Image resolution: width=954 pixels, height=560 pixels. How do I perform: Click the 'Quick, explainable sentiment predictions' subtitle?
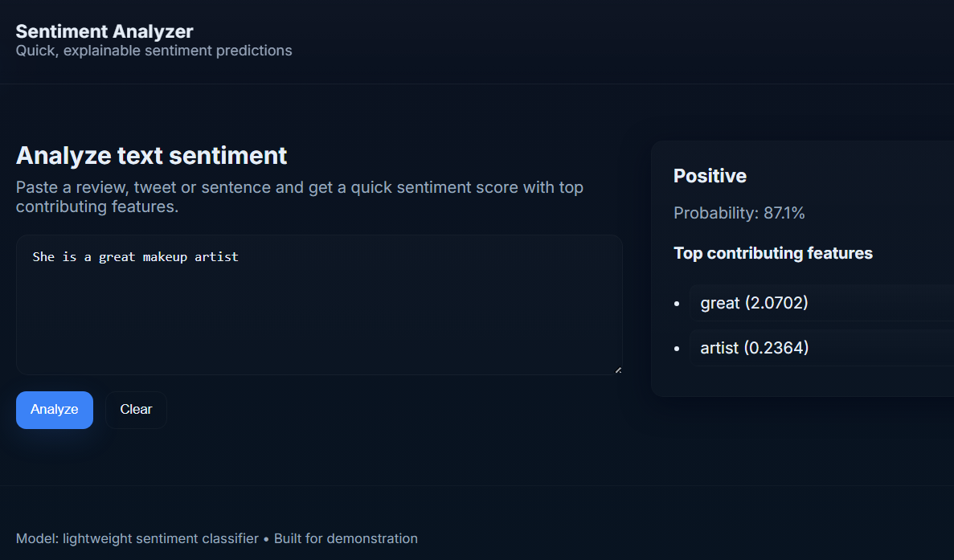coord(154,51)
